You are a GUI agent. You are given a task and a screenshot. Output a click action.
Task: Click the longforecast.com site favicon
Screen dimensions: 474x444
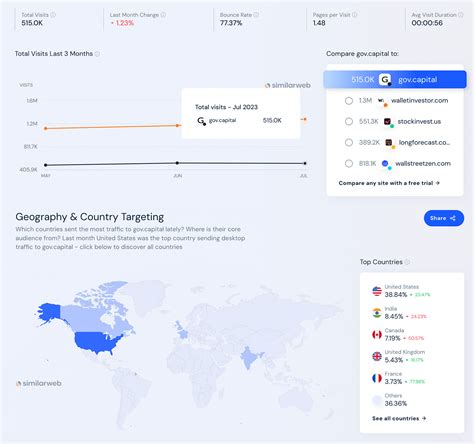[x=390, y=143]
